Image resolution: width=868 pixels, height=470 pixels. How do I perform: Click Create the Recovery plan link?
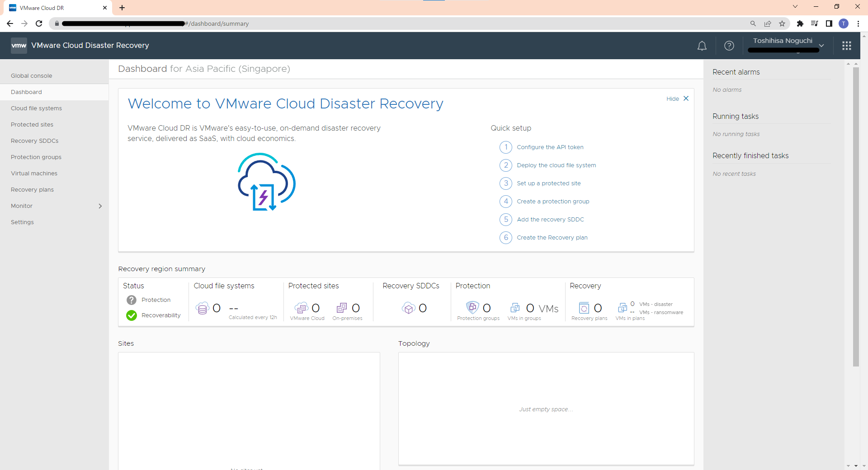pyautogui.click(x=552, y=238)
